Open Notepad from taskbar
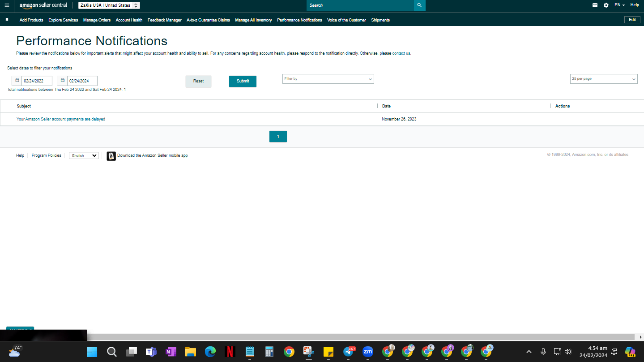This screenshot has height=362, width=644. pyautogui.click(x=250, y=352)
